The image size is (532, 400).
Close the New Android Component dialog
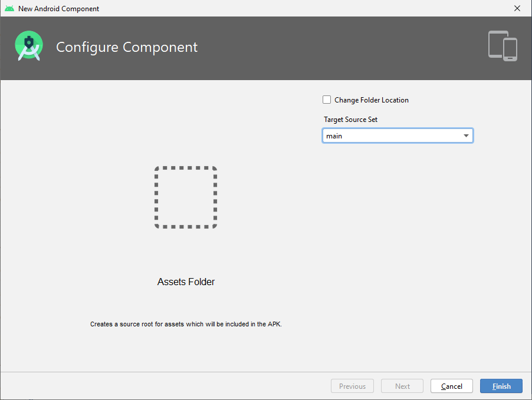click(x=517, y=8)
